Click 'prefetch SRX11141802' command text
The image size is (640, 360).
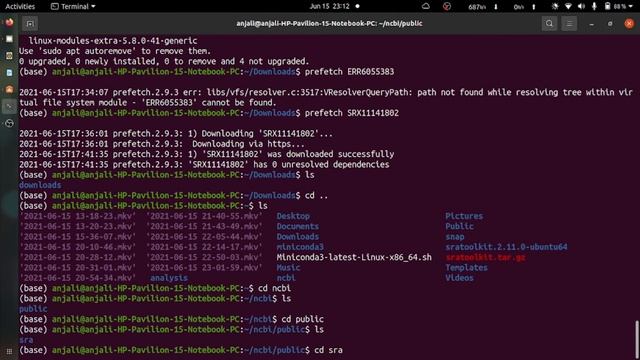coord(352,113)
